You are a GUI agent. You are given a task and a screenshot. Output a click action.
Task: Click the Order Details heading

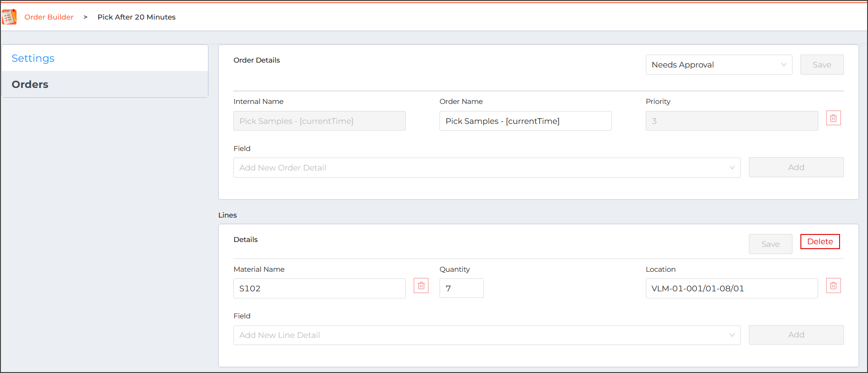[256, 60]
